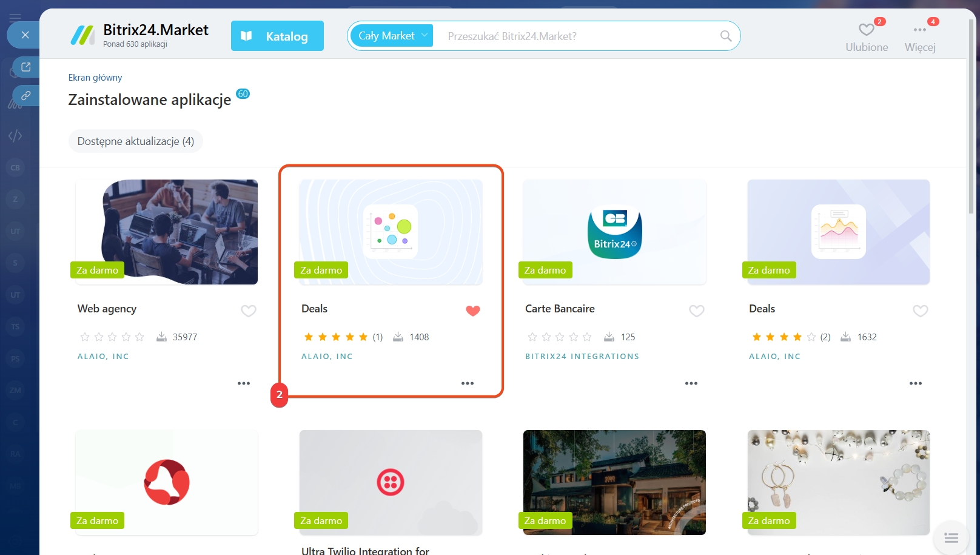Click the star rating on Web agency

tap(112, 337)
